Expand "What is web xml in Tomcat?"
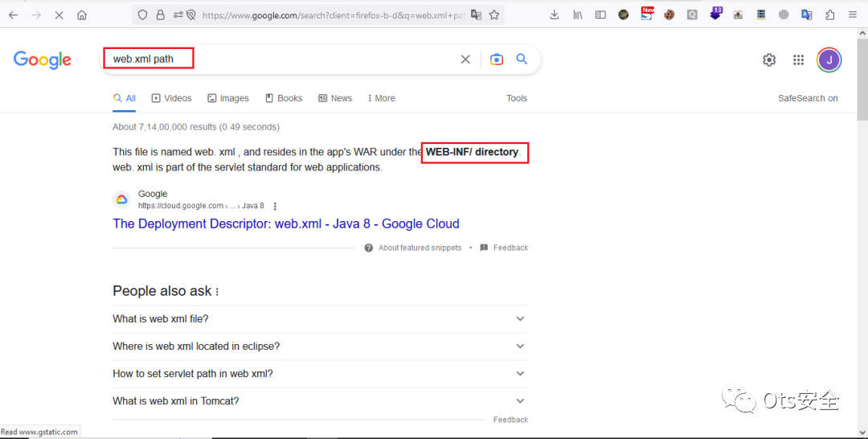 (x=320, y=400)
